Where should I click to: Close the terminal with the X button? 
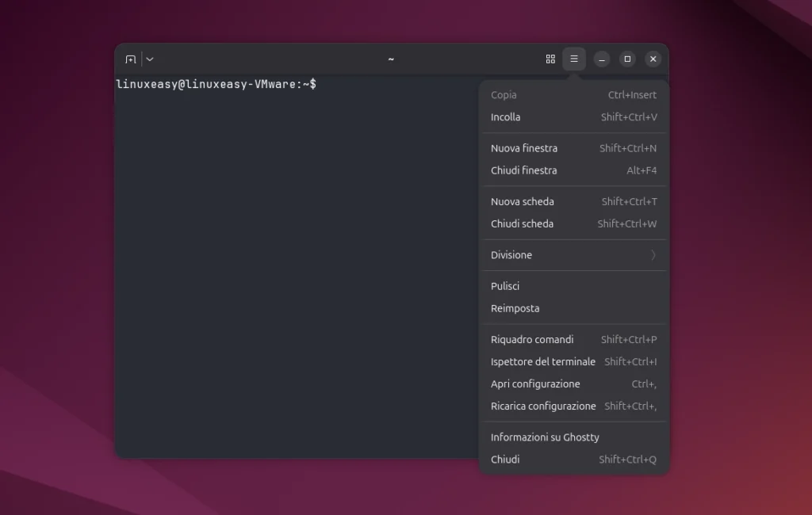point(653,59)
